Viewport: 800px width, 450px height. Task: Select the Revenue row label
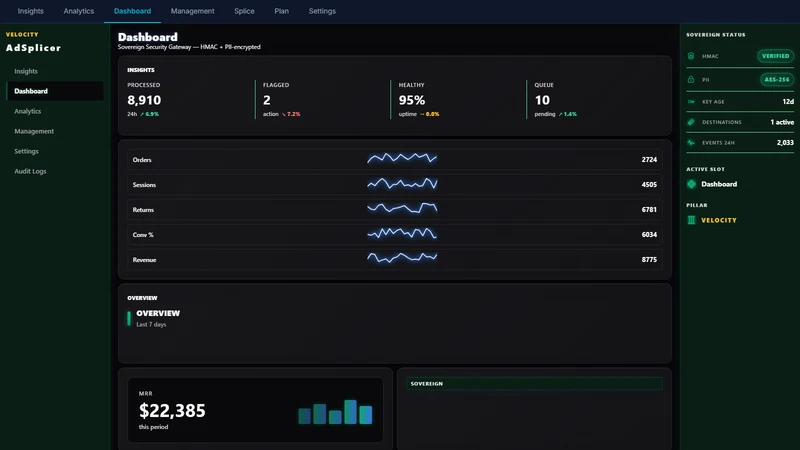pyautogui.click(x=144, y=260)
